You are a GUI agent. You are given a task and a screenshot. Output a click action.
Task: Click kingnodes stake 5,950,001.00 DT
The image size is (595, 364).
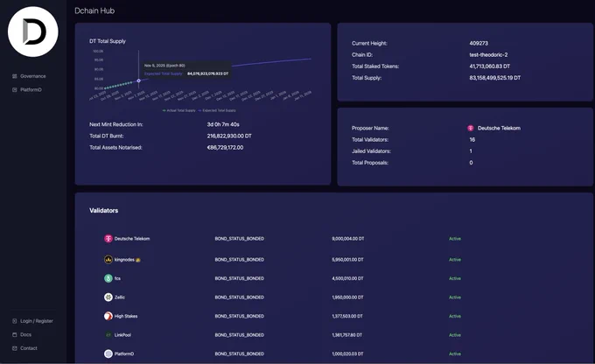(347, 260)
